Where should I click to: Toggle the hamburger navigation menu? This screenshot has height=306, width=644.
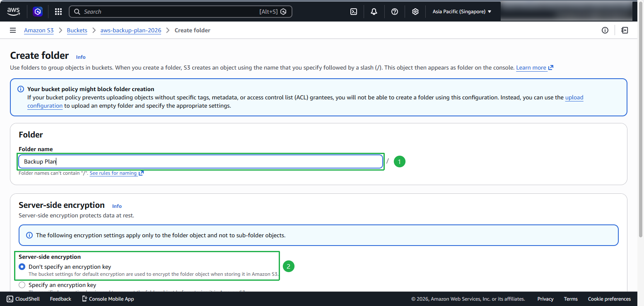(13, 30)
